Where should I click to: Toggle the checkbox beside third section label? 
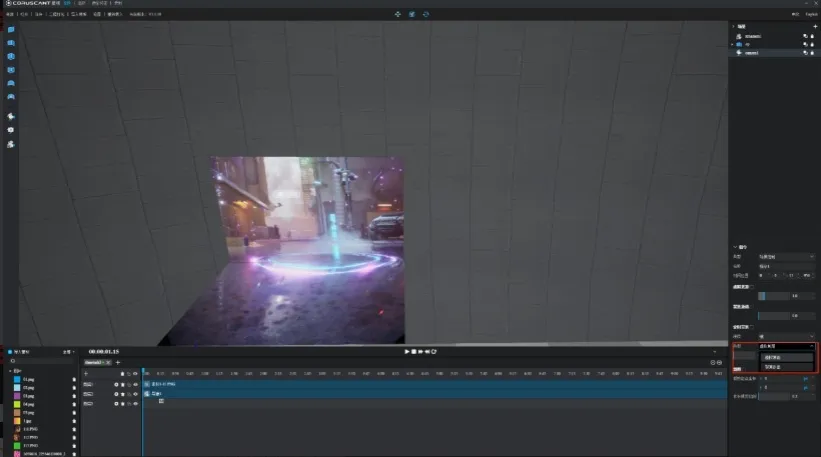753,327
